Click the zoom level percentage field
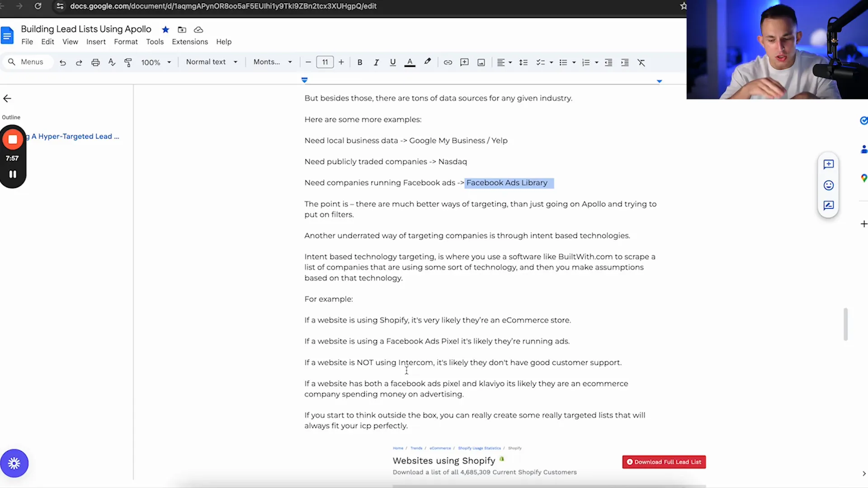 (151, 62)
